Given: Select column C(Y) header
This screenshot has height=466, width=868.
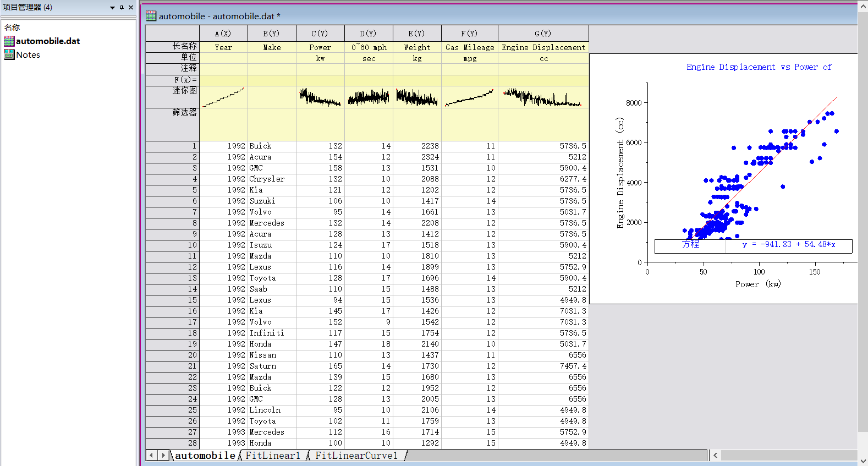Looking at the screenshot, I should pos(320,34).
